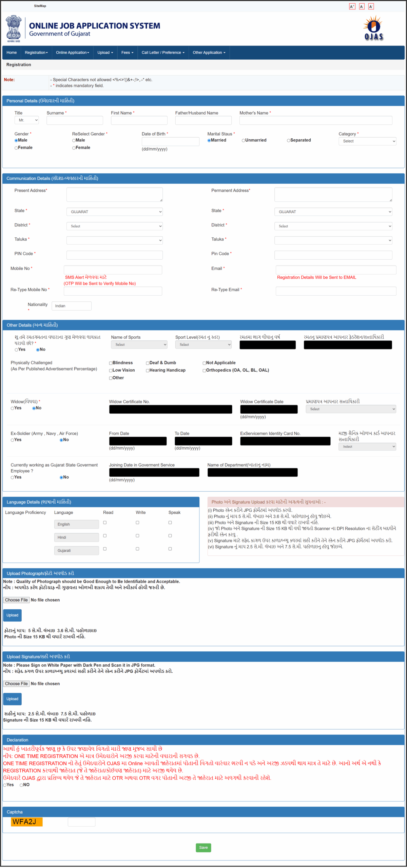Click the SiteMap link
Image resolution: width=407 pixels, height=868 pixels.
(40, 6)
